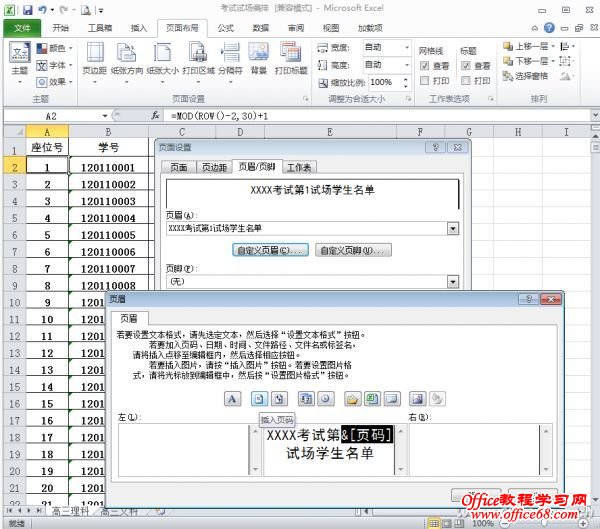The height and width of the screenshot is (529, 600).
Task: Switch to the 公式 Formulas ribbon tab
Action: click(x=225, y=28)
